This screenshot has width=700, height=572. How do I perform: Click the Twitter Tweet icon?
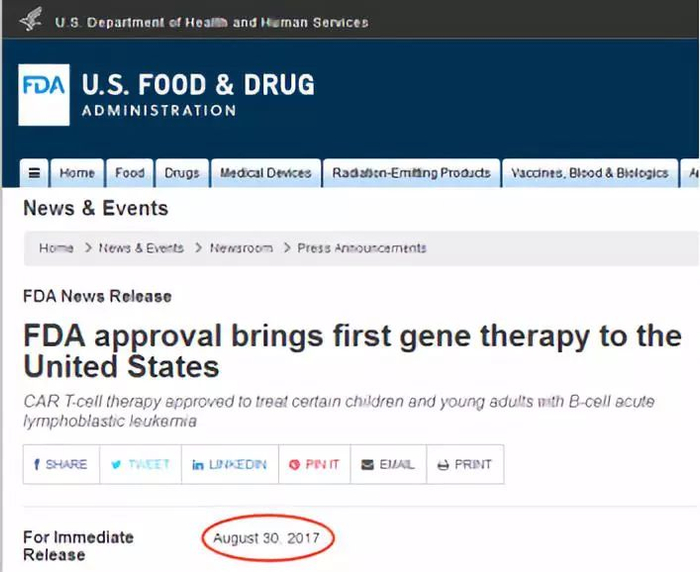click(x=116, y=465)
